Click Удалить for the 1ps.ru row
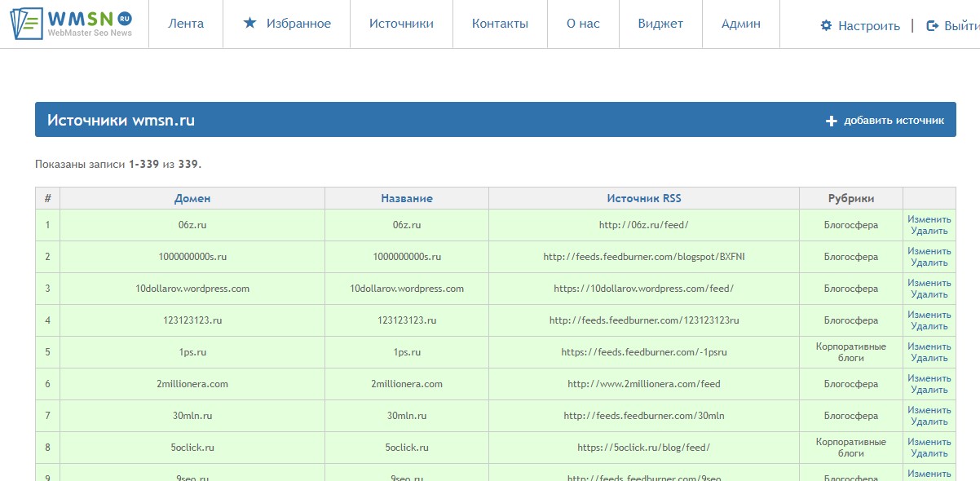 coord(929,358)
